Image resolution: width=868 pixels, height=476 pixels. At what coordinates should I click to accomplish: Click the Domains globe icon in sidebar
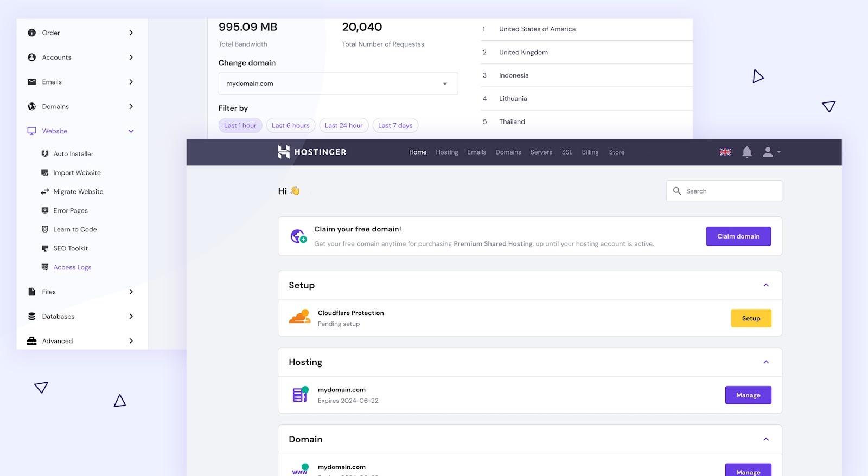coord(31,107)
